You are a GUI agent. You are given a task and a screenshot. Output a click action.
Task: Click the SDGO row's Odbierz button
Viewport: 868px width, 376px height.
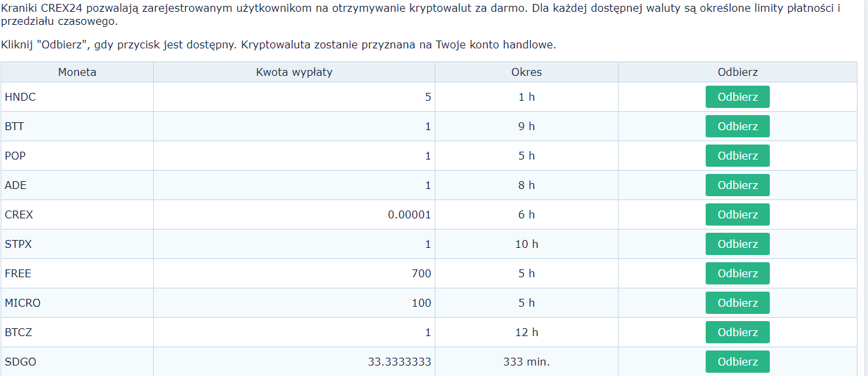pyautogui.click(x=737, y=362)
